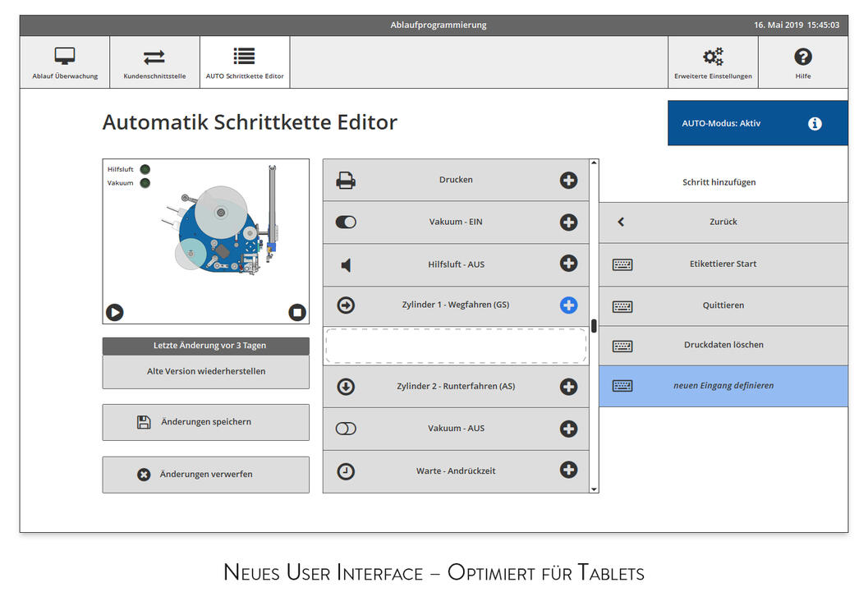The image size is (868, 615).
Task: Click clock icon for Warte - Andrückzeit
Action: [346, 471]
